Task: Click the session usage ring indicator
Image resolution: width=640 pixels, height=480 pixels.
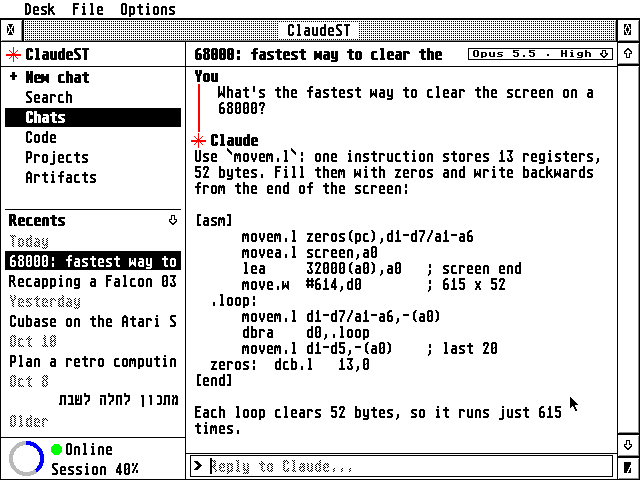Action: coord(27,458)
